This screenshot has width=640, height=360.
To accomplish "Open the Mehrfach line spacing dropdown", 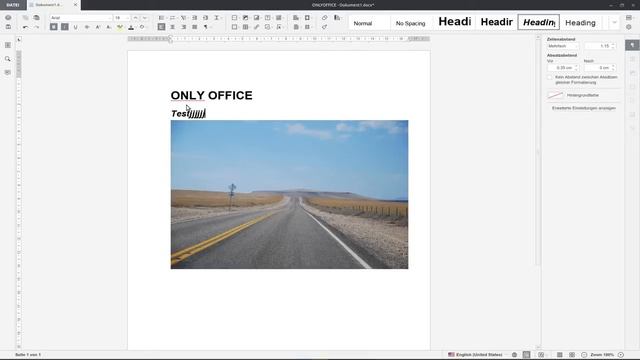I will (563, 46).
